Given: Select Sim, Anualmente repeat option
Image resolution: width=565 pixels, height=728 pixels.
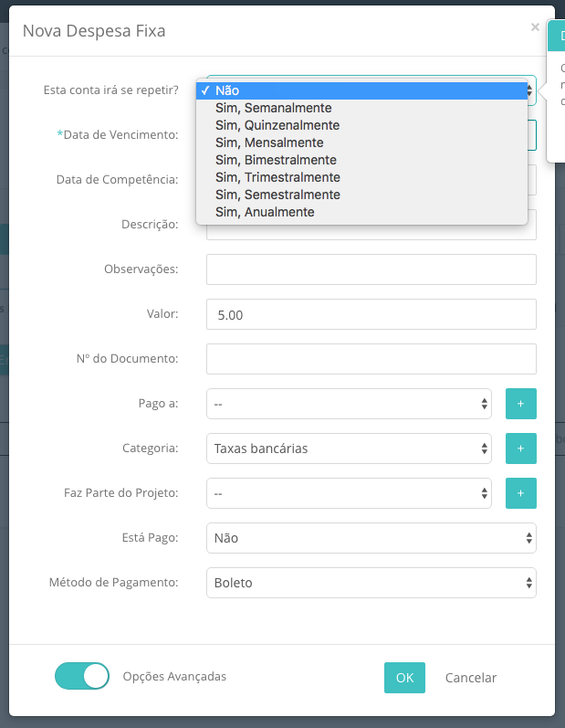Looking at the screenshot, I should point(361,212).
